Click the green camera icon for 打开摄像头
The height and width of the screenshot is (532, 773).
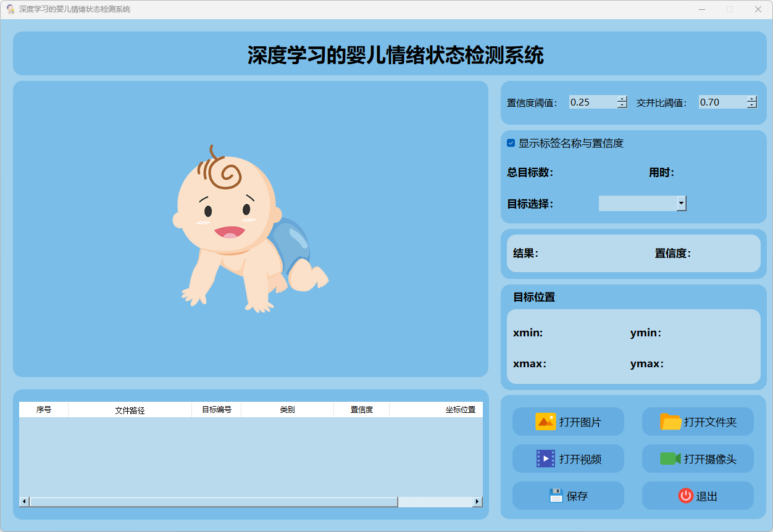(671, 459)
